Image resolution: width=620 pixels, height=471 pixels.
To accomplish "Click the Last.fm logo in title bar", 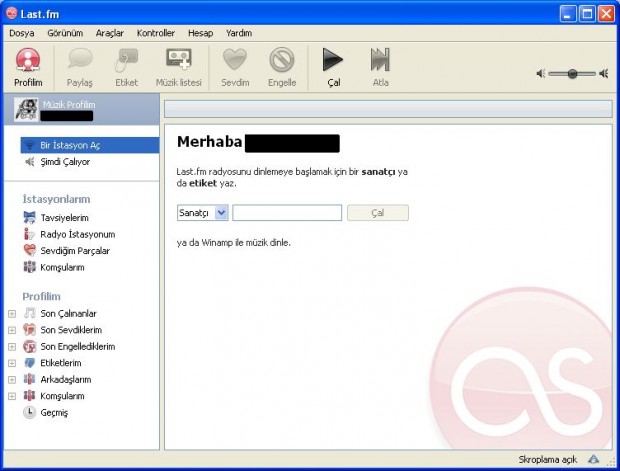I will [11, 13].
